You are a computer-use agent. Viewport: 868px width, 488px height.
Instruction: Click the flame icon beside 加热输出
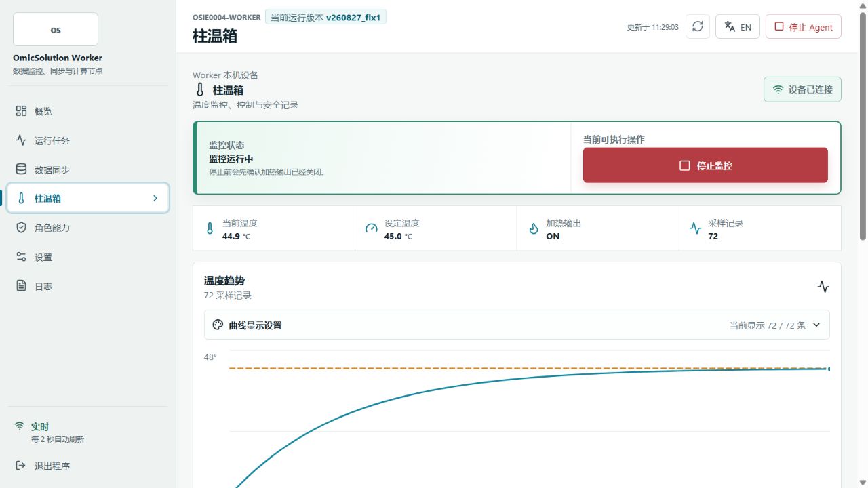534,228
